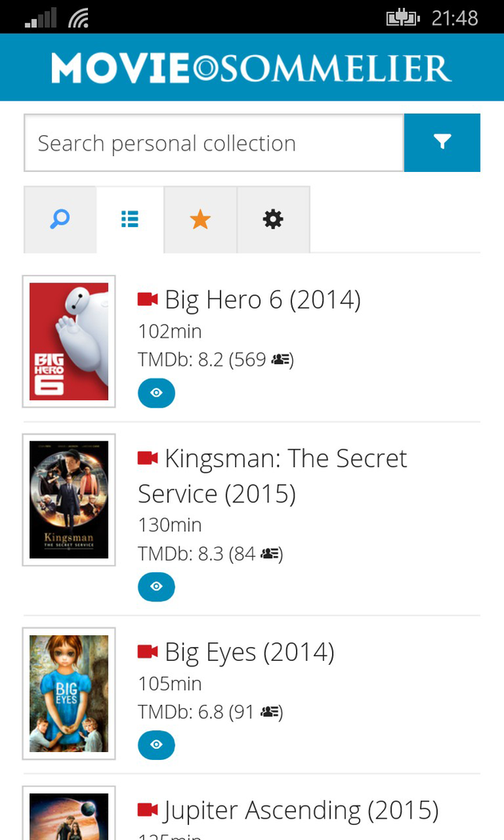Open the favorites star tab

click(200, 219)
